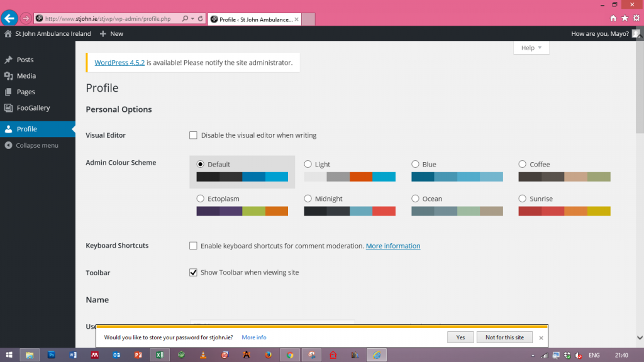Click the browser back arrow button
Screen dimensions: 644x362
pyautogui.click(x=9, y=18)
